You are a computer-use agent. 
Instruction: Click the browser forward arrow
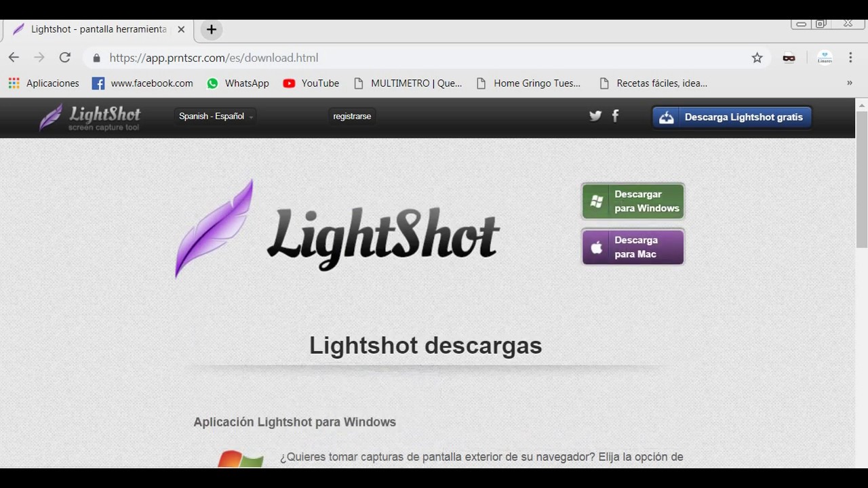[39, 58]
